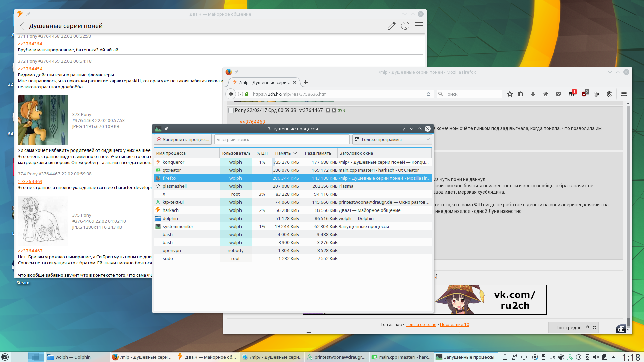Switch to 'Два.ч — Майорное об...' taskbar entry
The width and height of the screenshot is (644, 362).
[207, 357]
